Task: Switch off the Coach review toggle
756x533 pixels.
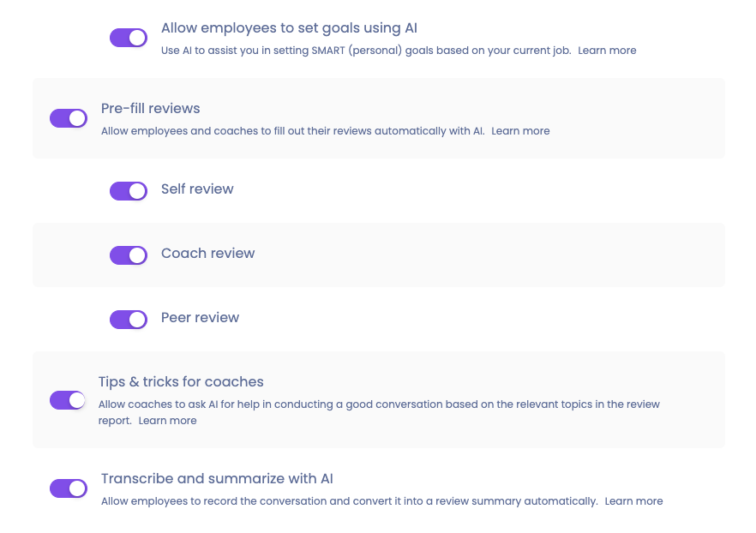Action: (129, 255)
